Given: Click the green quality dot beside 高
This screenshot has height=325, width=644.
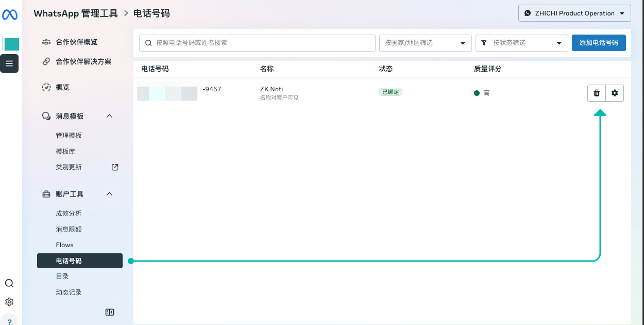Looking at the screenshot, I should tap(477, 93).
